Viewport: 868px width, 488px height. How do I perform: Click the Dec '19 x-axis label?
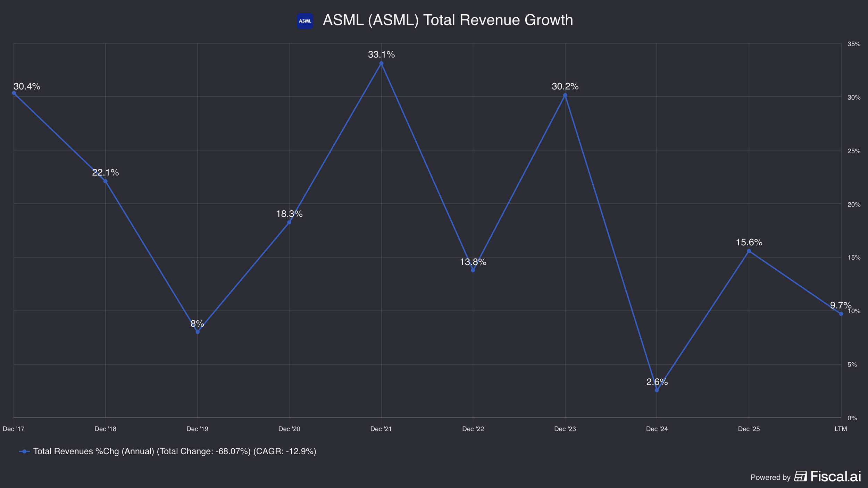[198, 429]
